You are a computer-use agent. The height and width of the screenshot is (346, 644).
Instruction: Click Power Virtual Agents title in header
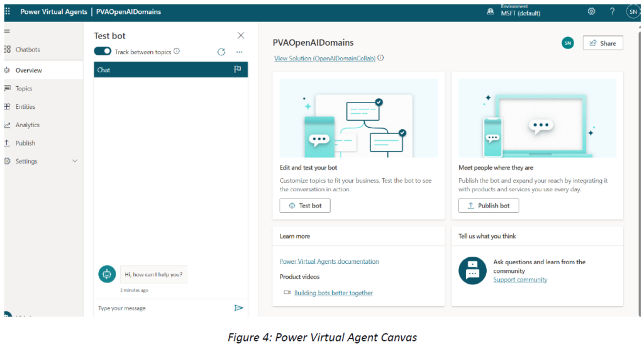pos(54,11)
